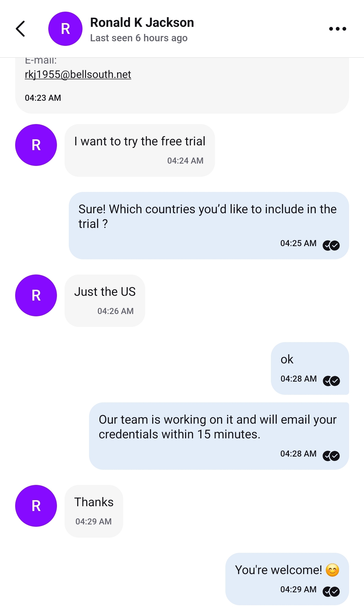The height and width of the screenshot is (607, 364).
Task: Tap avatar beside the "Thanks" message
Action: (36, 506)
